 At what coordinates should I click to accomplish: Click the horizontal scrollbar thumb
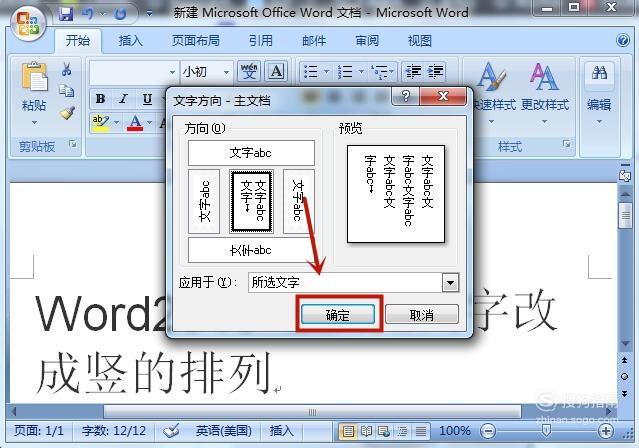tap(312, 412)
